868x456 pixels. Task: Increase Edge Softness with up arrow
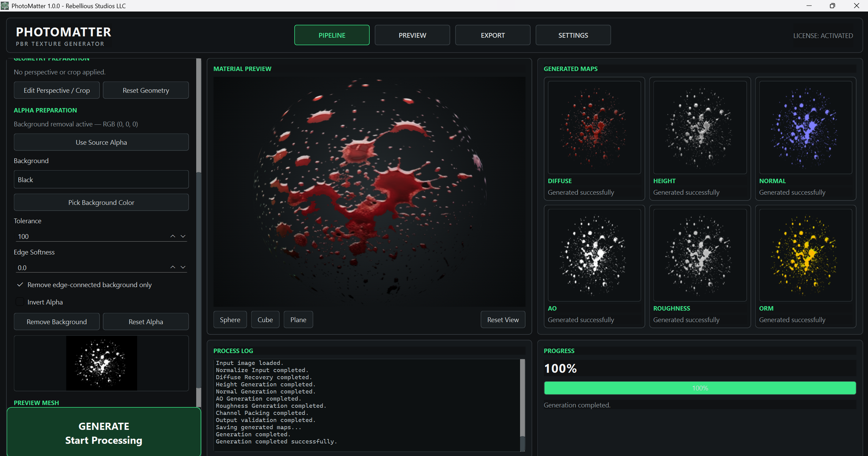coord(173,267)
